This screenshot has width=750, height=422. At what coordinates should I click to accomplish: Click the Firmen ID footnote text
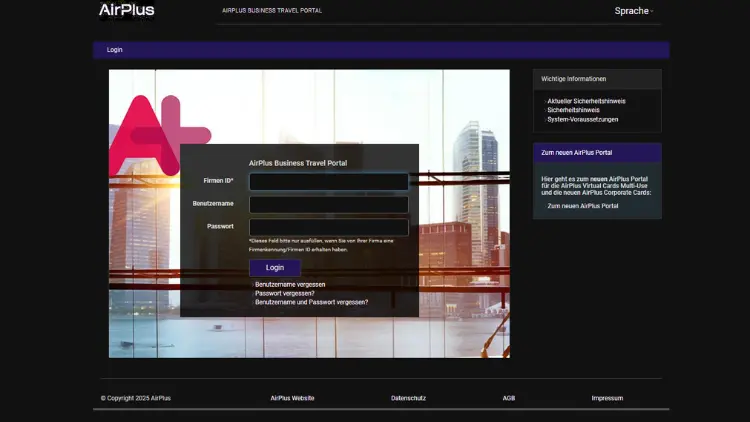click(321, 245)
